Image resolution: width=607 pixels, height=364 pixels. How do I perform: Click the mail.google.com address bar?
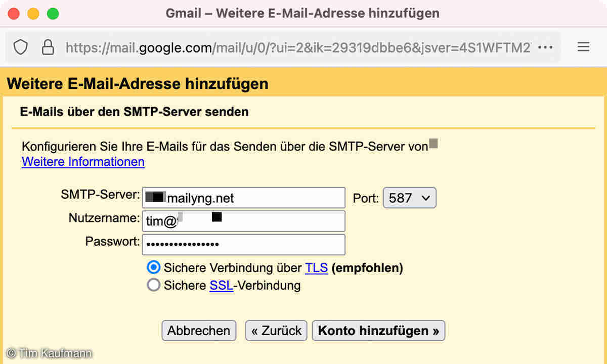(297, 48)
